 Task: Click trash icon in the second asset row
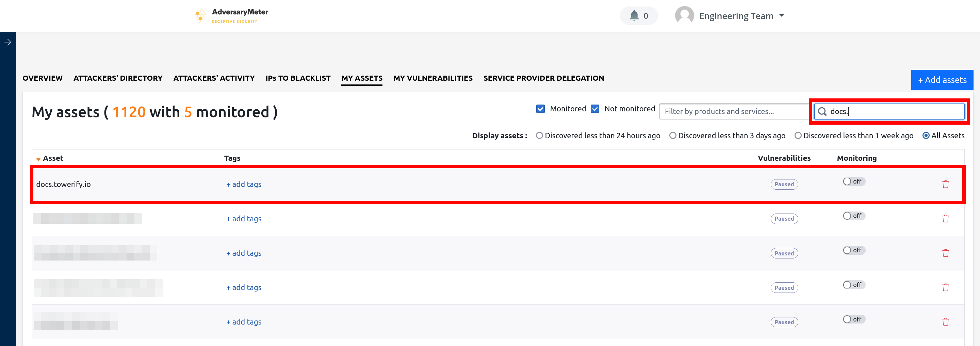[x=945, y=219]
